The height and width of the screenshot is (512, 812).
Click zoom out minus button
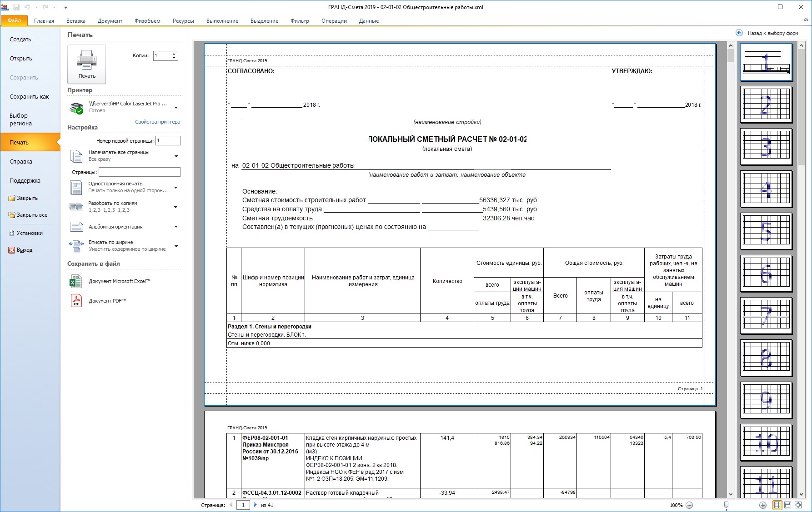689,505
